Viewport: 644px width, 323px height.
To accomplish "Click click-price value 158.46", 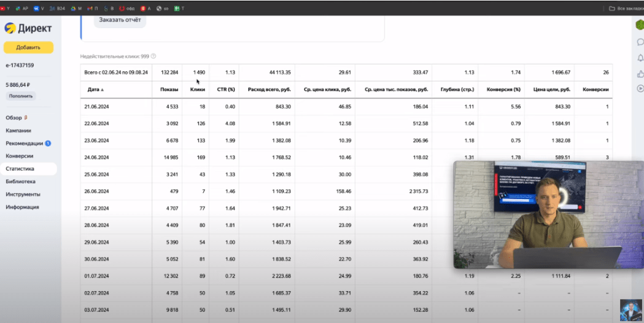I will pyautogui.click(x=343, y=192).
